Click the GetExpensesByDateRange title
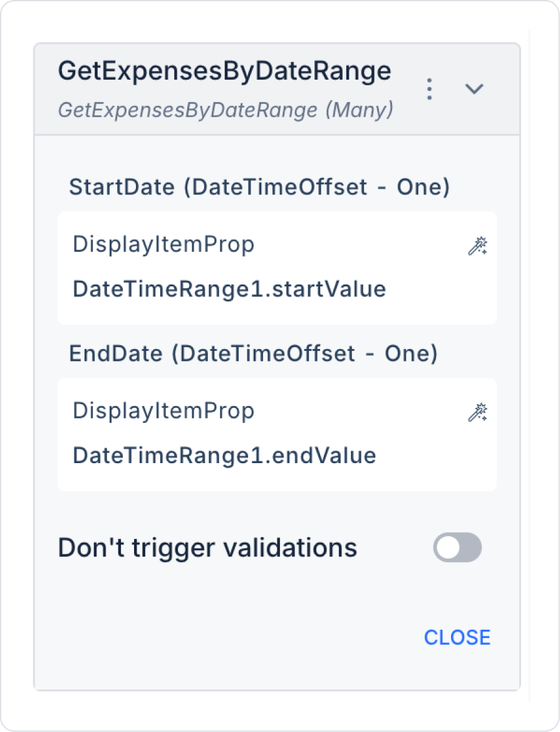This screenshot has width=560, height=732. pyautogui.click(x=224, y=71)
